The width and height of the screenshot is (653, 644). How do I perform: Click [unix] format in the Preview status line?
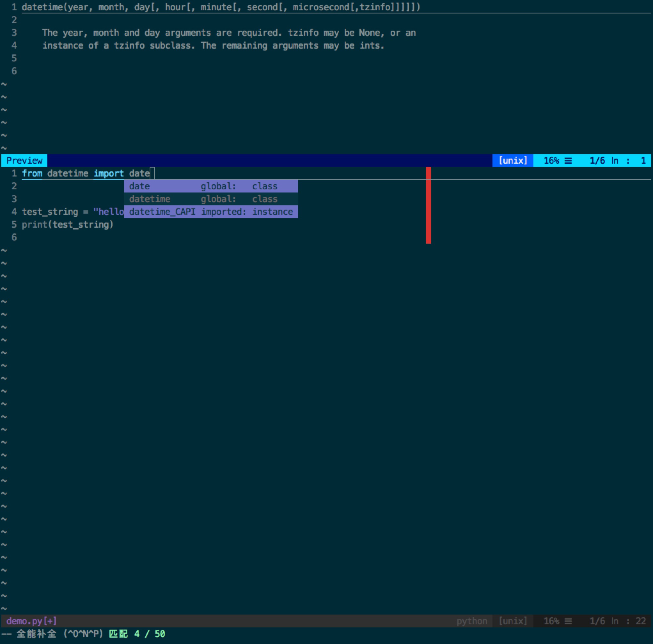point(513,161)
